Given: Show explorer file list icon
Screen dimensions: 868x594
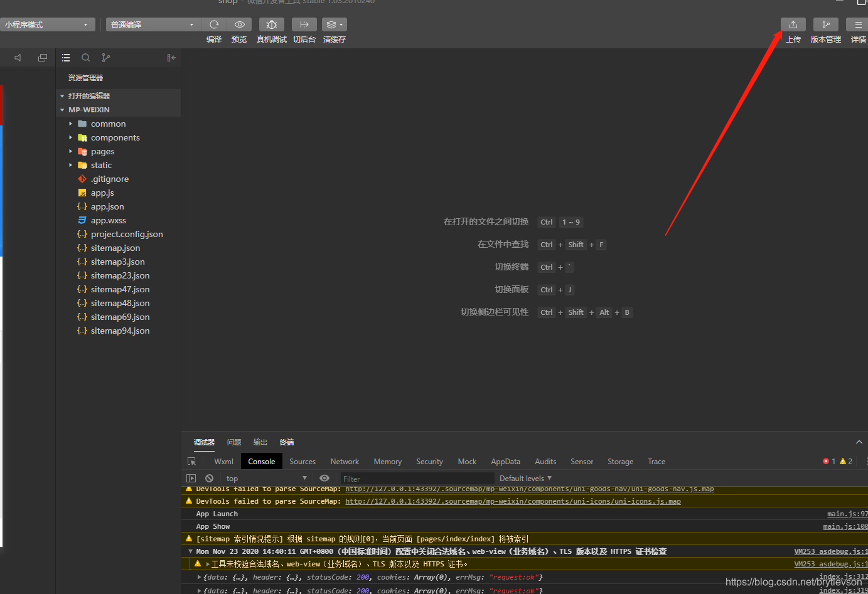Looking at the screenshot, I should (x=66, y=58).
